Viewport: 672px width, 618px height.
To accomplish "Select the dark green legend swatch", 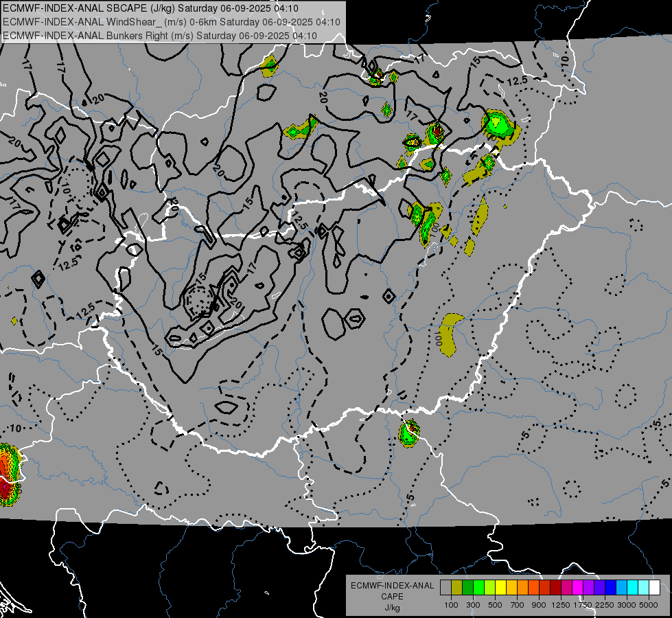I will pyautogui.click(x=467, y=588).
